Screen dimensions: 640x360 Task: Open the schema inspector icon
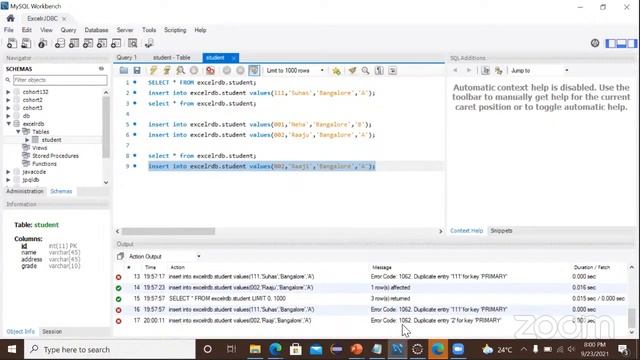pos(42,43)
